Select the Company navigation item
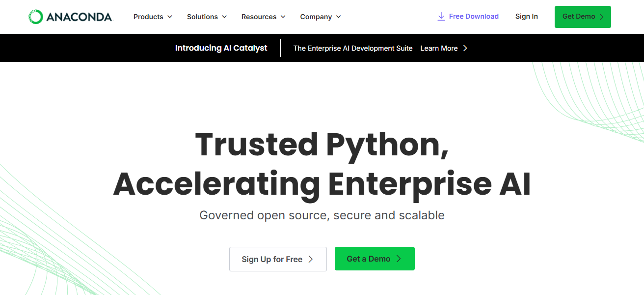Viewport: 644px width, 295px height. pos(316,17)
